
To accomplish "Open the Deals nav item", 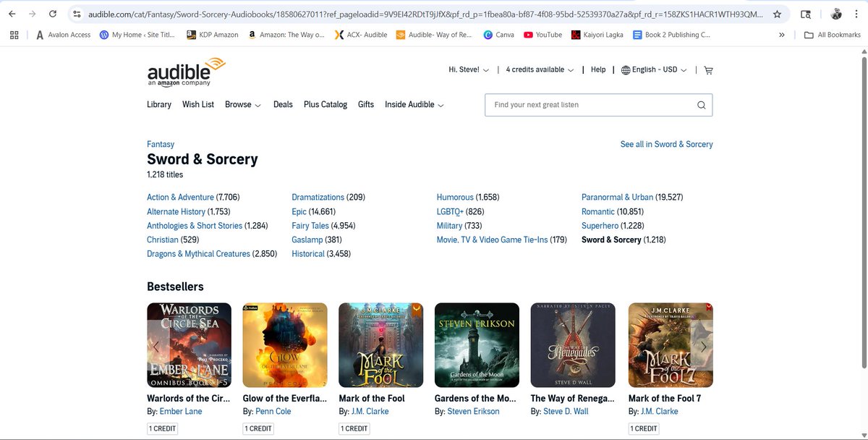I will coord(283,104).
